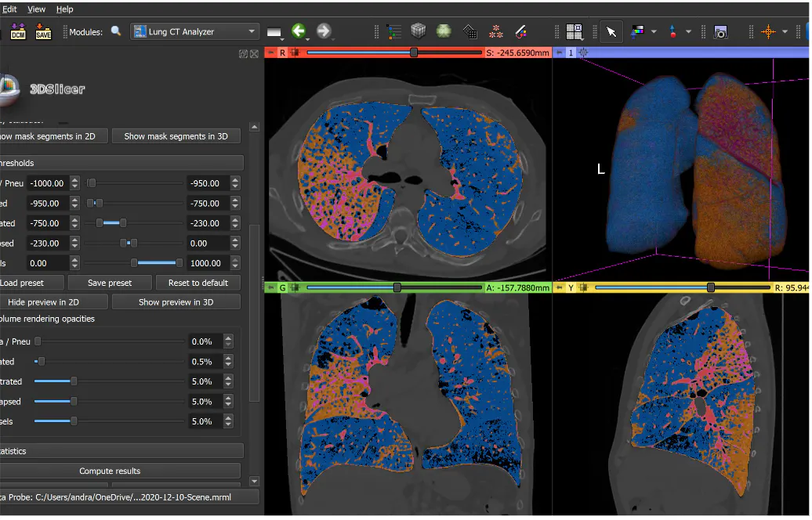
Task: Click the S: -245.6590mm offset readout
Action: pyautogui.click(x=517, y=52)
